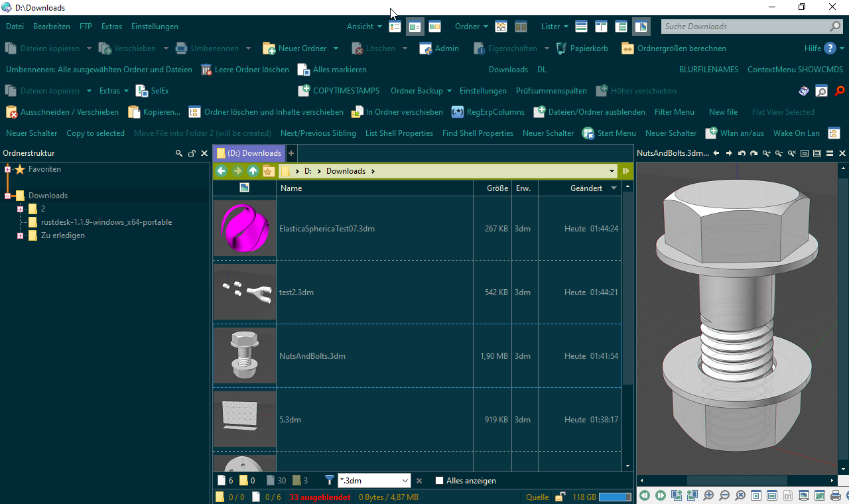This screenshot has width=849, height=504.
Task: Open the Papierkorb recycle bin tool
Action: 582,48
